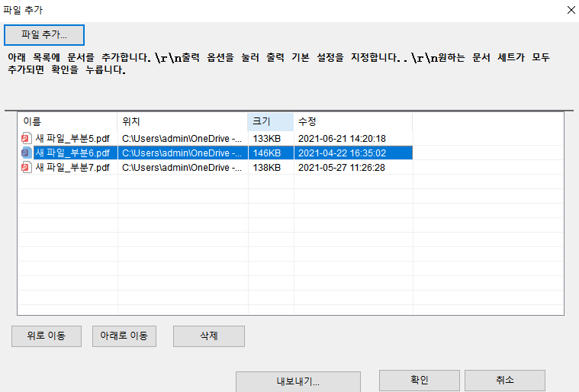
Task: Click the date 2021-06-21 14:20:18
Action: click(x=342, y=138)
